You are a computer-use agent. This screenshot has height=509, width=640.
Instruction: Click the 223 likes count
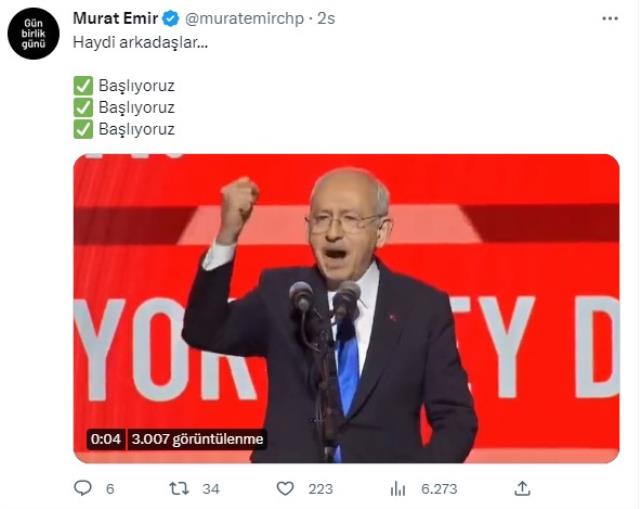pyautogui.click(x=321, y=489)
